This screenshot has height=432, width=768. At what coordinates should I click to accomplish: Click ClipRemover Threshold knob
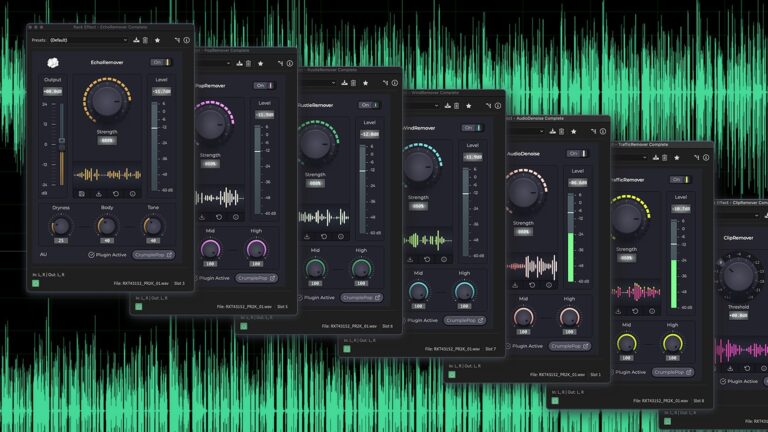(738, 277)
